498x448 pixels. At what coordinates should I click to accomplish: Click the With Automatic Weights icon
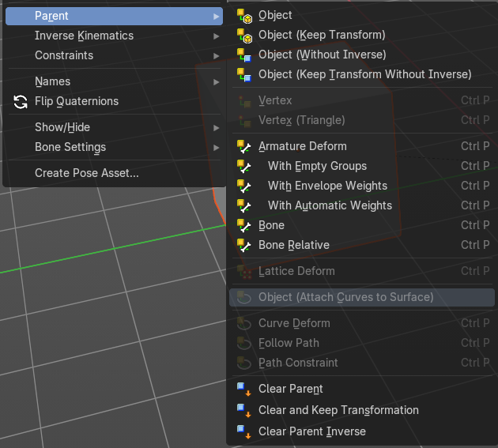coord(244,205)
